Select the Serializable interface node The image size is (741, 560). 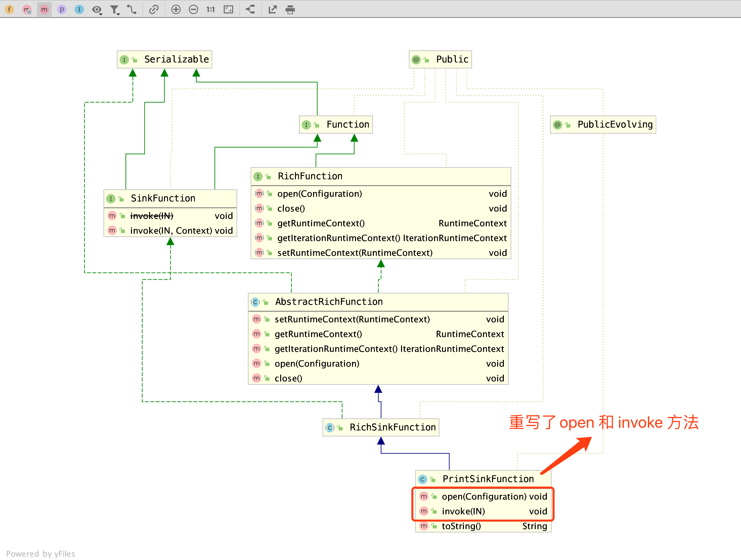[x=164, y=59]
